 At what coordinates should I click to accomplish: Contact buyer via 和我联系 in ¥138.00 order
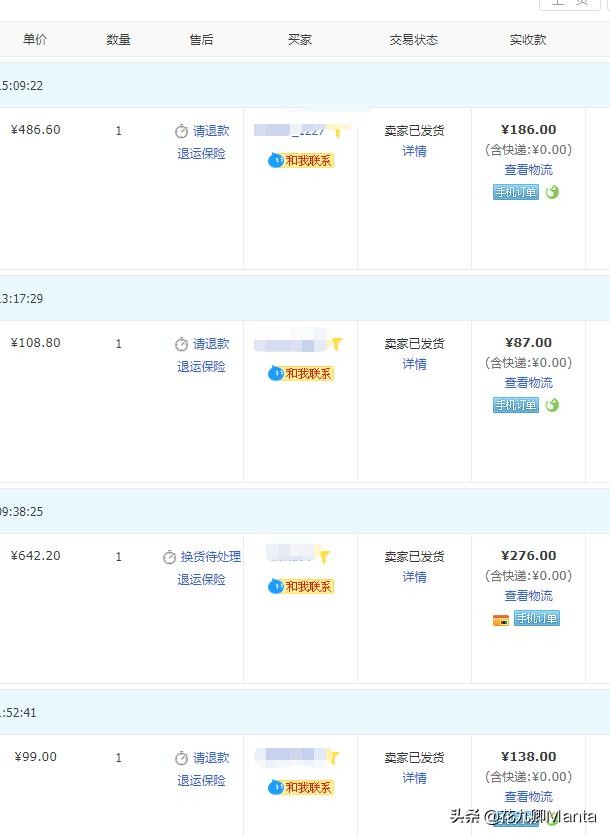[x=301, y=787]
